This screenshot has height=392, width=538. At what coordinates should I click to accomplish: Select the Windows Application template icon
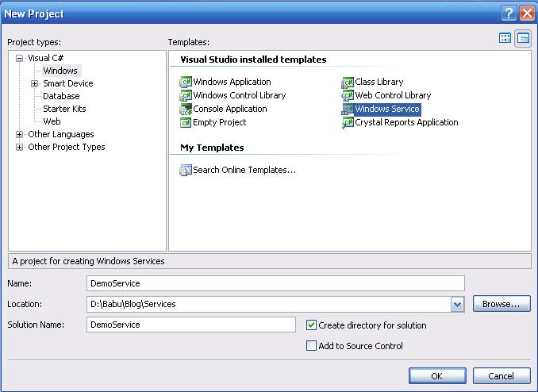pyautogui.click(x=186, y=82)
